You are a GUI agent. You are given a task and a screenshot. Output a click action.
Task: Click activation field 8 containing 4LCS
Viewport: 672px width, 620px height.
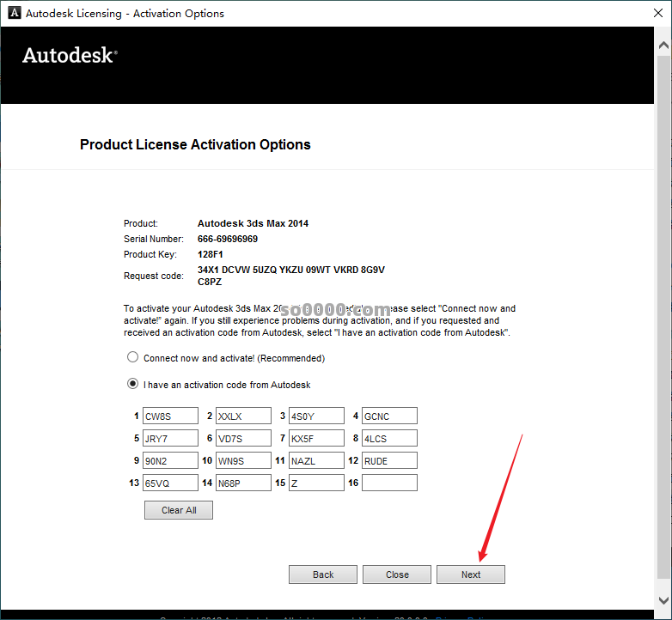click(389, 439)
